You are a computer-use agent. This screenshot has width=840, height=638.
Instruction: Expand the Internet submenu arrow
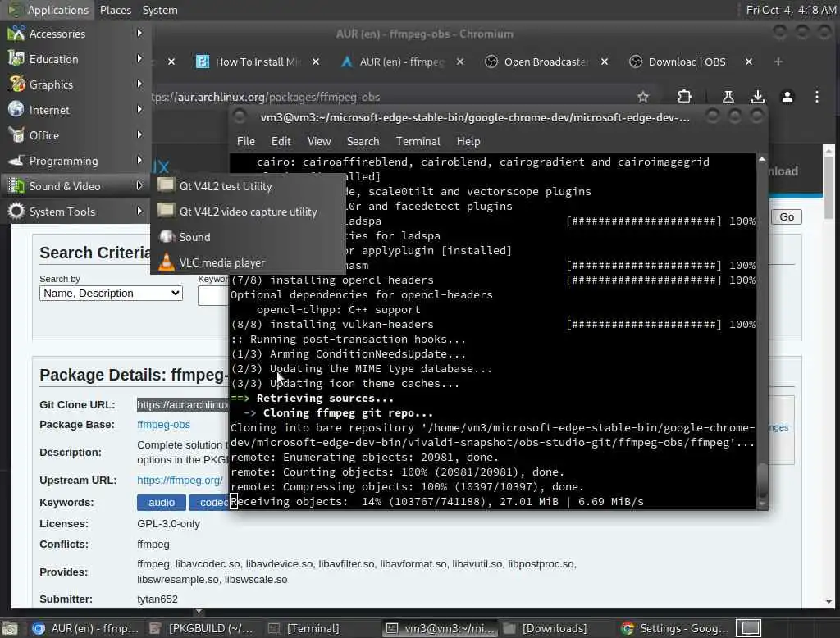tap(139, 109)
